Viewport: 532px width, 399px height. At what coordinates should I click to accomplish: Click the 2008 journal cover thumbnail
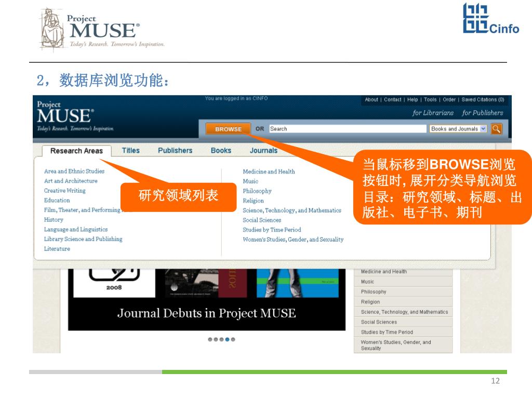[114, 283]
